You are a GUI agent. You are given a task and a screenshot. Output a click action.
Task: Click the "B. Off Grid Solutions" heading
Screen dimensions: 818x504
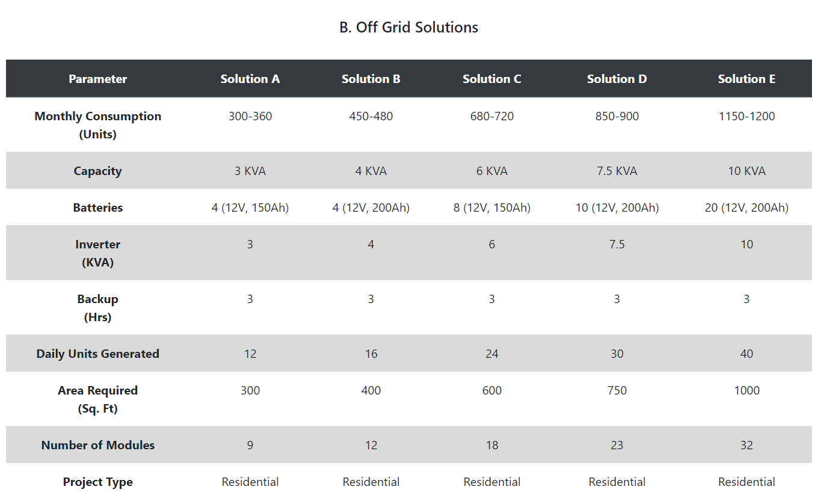[408, 28]
